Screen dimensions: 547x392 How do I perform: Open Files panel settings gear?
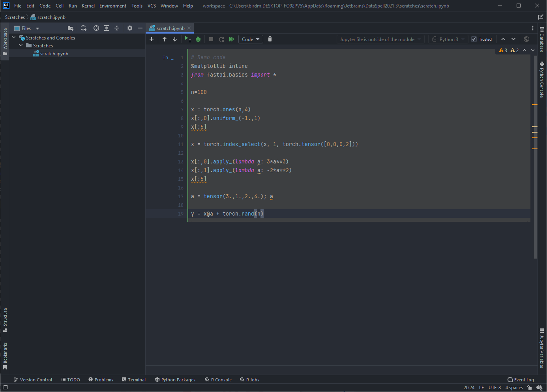(x=130, y=28)
